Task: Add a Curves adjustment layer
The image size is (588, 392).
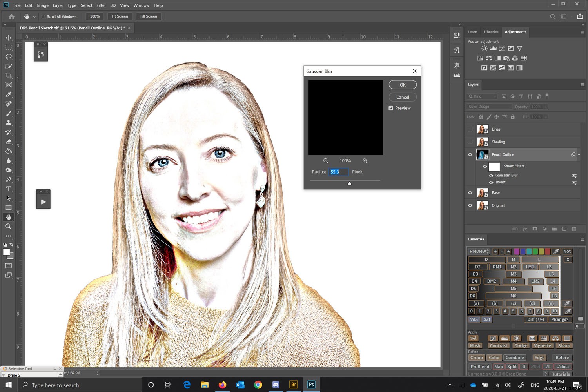Action: 502,48
